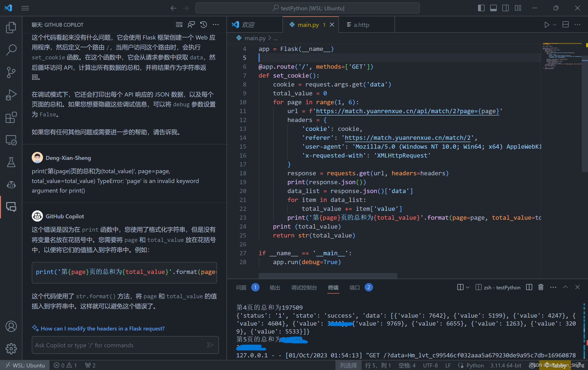This screenshot has height=370, width=588.
Task: Open Run and Debug view
Action: 11,95
